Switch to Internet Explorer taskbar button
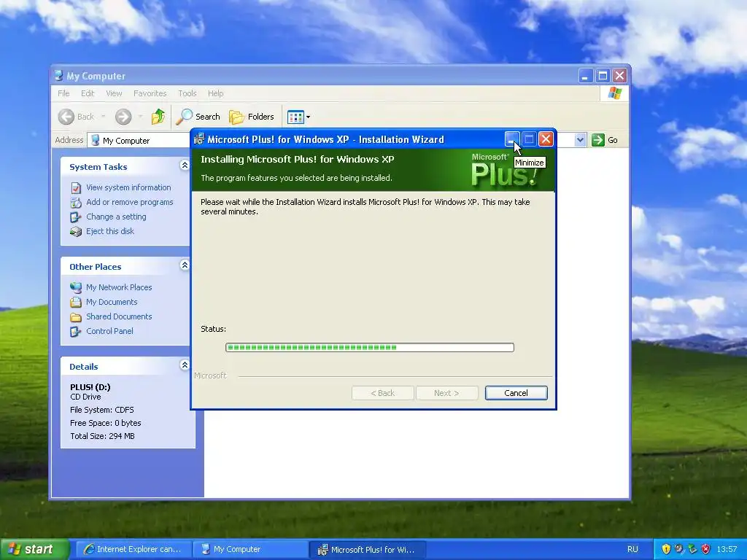 click(134, 550)
